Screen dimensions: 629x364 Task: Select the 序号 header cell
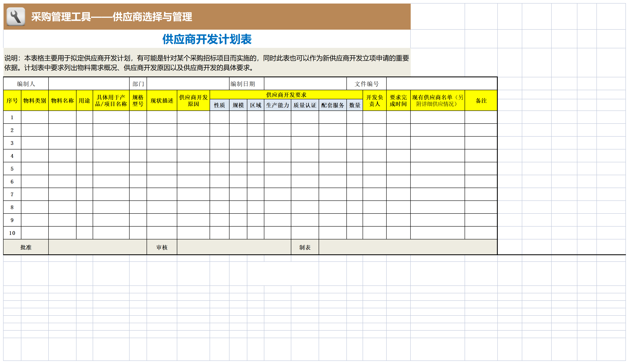click(12, 101)
